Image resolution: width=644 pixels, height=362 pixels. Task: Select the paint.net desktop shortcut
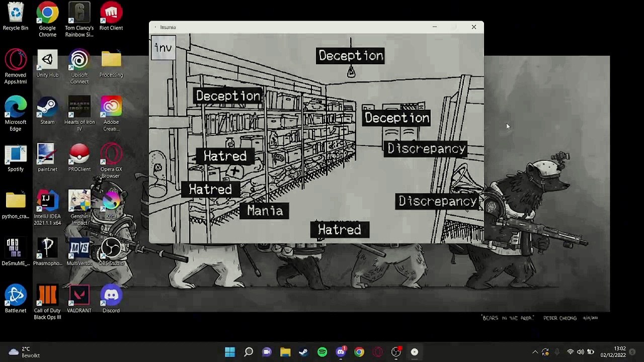[x=47, y=158]
